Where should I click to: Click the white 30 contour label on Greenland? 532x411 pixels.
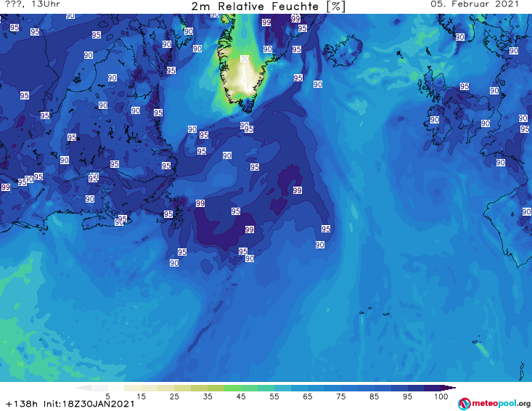click(x=245, y=59)
